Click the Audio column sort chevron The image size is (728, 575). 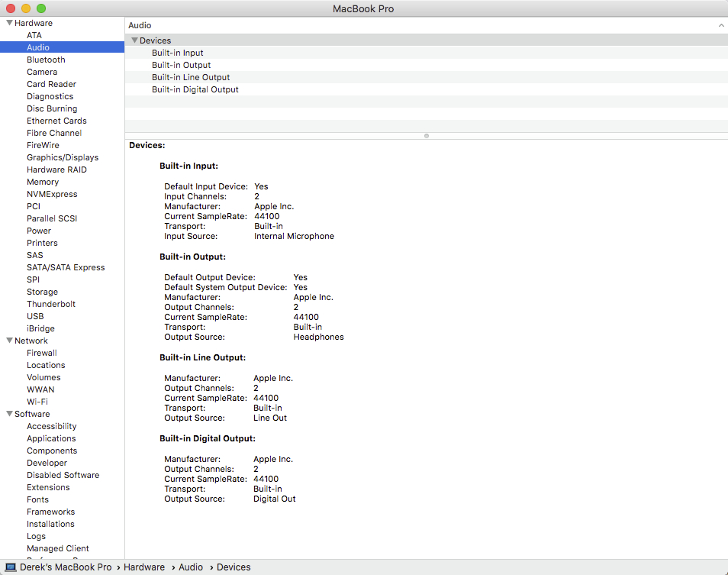coord(721,25)
